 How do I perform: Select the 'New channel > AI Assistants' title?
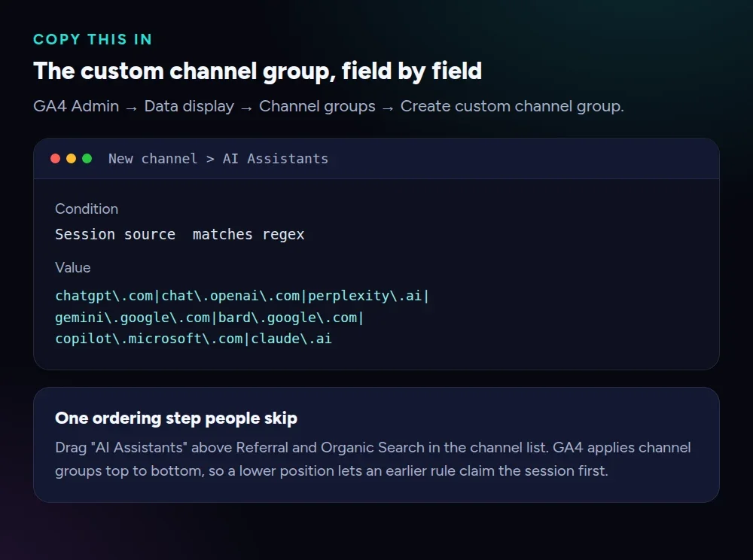pyautogui.click(x=218, y=159)
